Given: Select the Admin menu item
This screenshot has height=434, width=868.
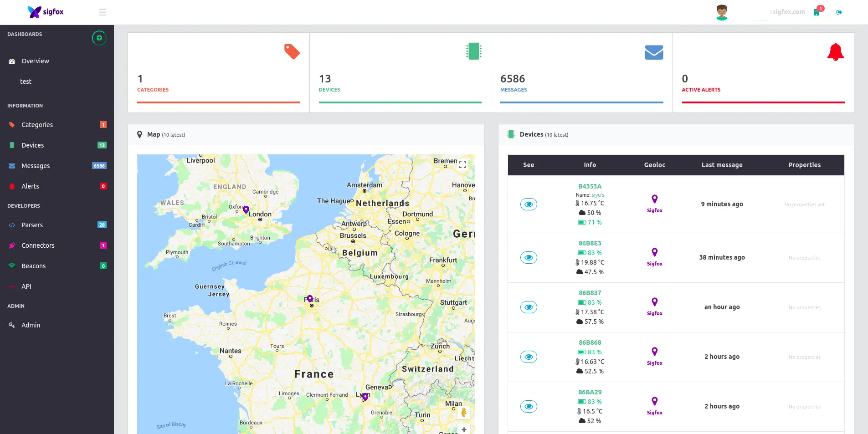Looking at the screenshot, I should (x=31, y=325).
